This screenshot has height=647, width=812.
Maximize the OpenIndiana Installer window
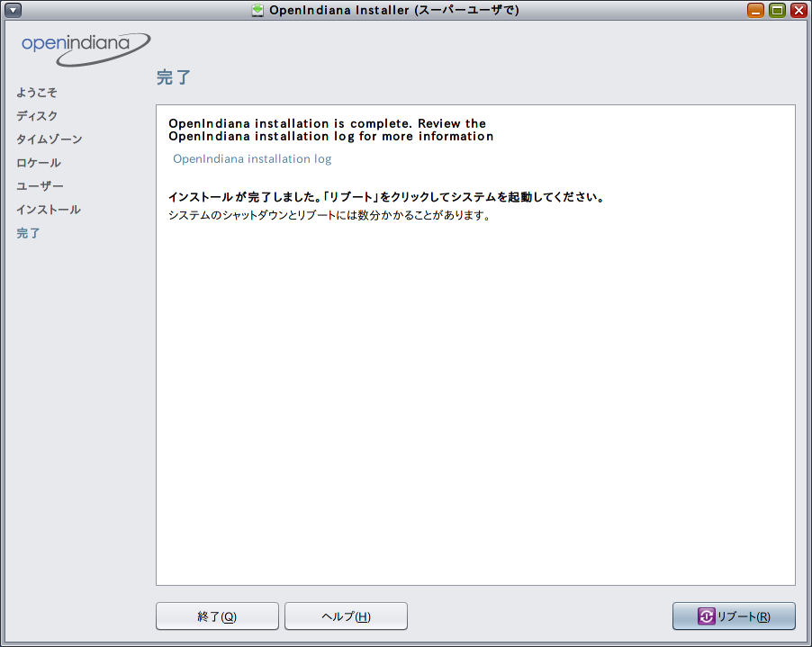point(777,10)
